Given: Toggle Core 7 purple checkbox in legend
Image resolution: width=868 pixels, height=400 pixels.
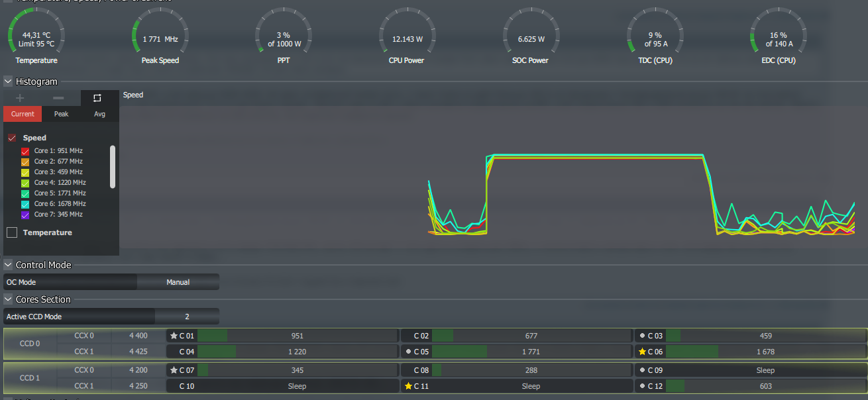Looking at the screenshot, I should click(x=26, y=215).
